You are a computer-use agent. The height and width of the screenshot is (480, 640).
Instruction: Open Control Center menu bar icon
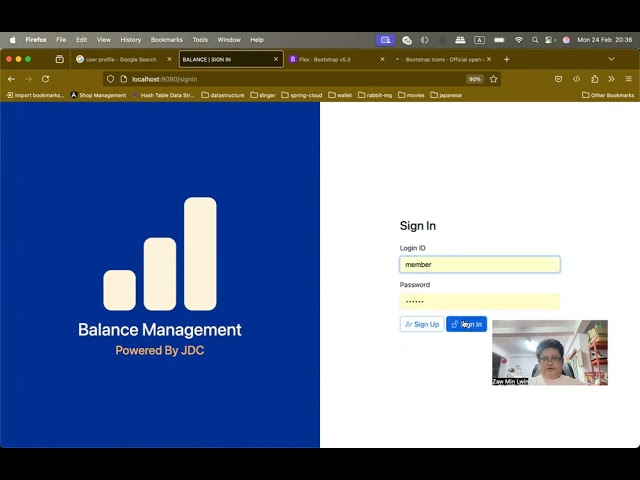pyautogui.click(x=550, y=40)
